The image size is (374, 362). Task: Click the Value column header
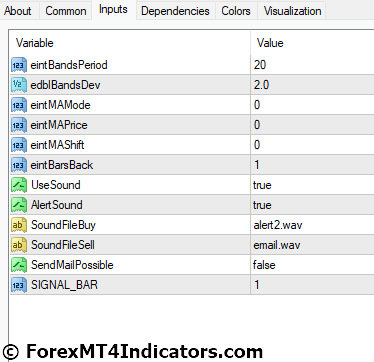tap(312, 43)
